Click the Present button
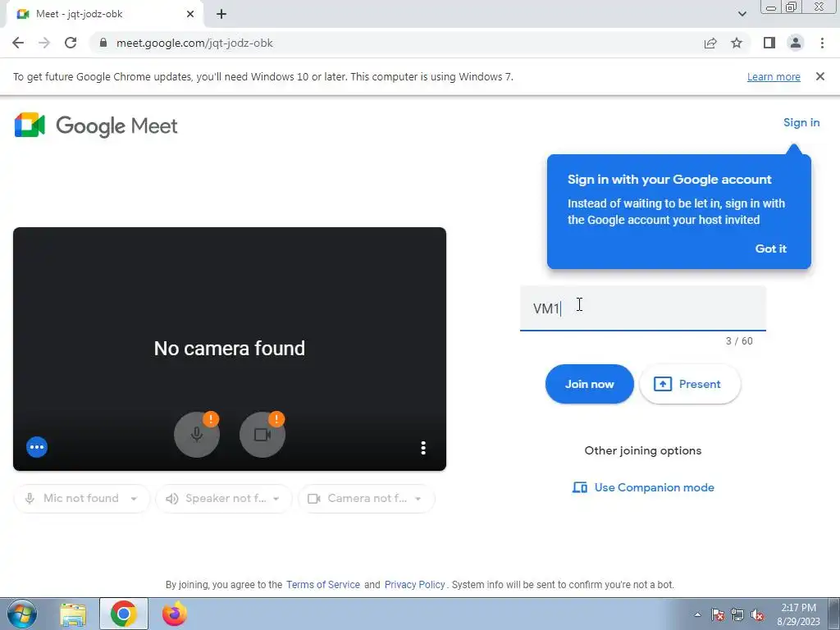Viewport: 840px width, 630px height. [690, 384]
